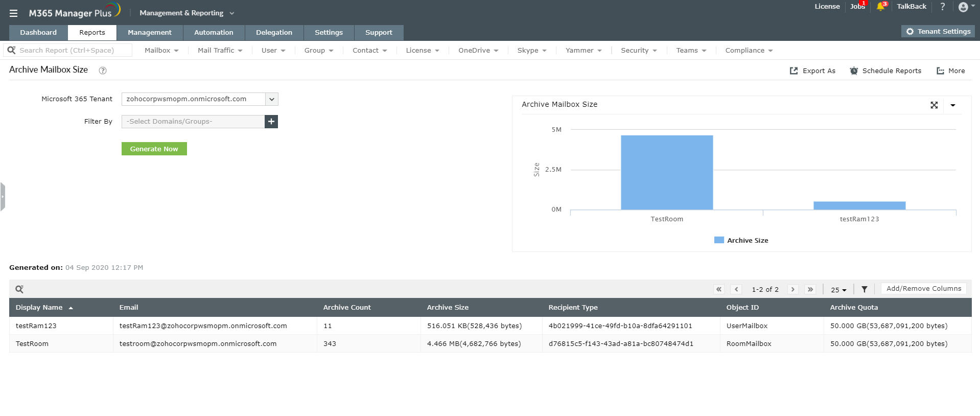Image resolution: width=980 pixels, height=416 pixels.
Task: Click the Add/Remove Columns button
Action: [x=924, y=289]
